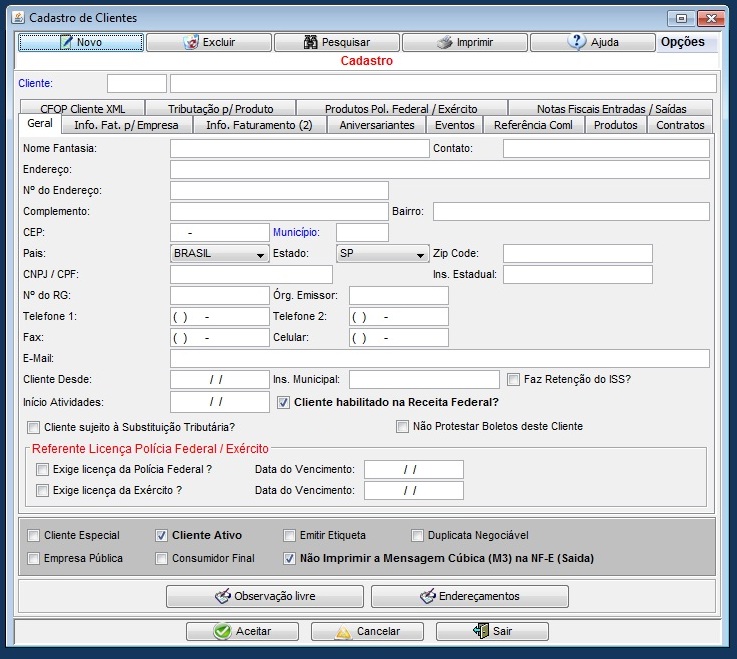This screenshot has width=737, height=659.
Task: Click the Sair exit door icon
Action: (x=481, y=630)
